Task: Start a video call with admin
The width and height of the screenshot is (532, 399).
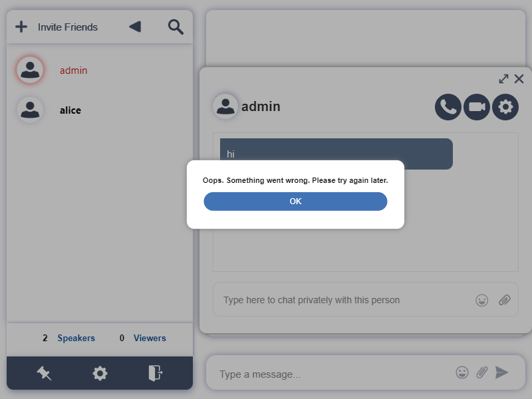Action: click(476, 107)
